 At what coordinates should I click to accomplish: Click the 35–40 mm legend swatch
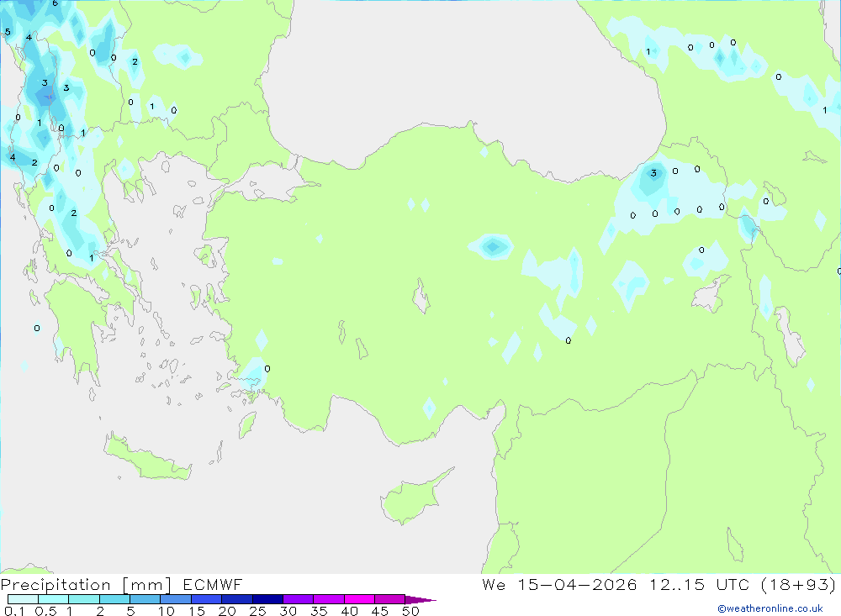point(328,599)
